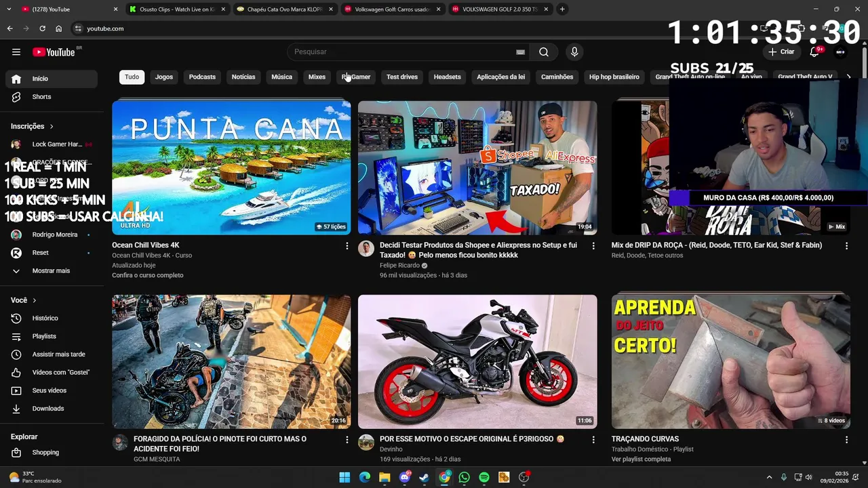Go to Início in the sidebar

click(52, 79)
